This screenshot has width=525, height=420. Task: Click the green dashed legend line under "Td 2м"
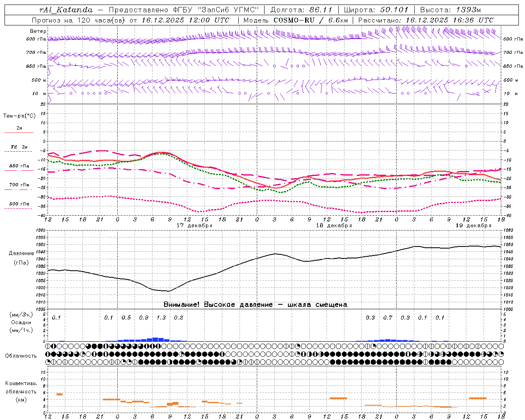click(x=19, y=152)
